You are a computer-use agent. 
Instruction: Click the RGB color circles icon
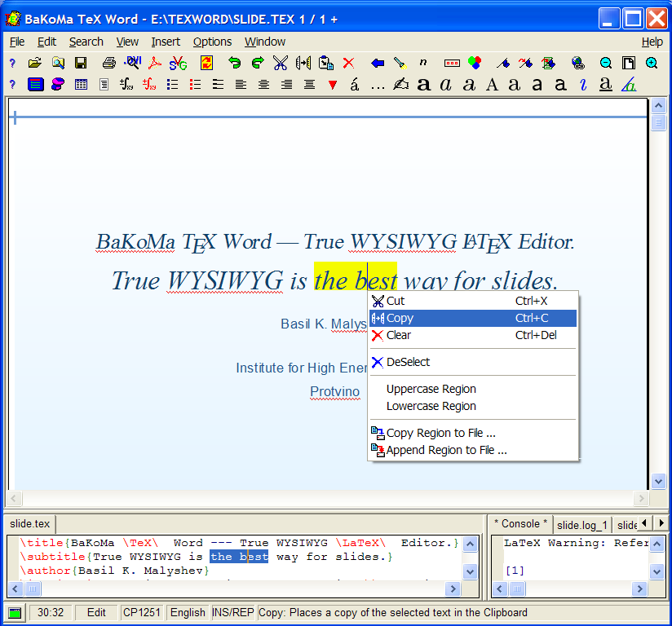475,63
